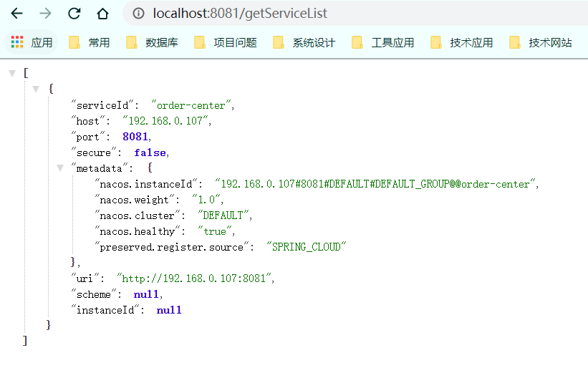
Task: Collapse the first JSON object triangle
Action: point(36,89)
